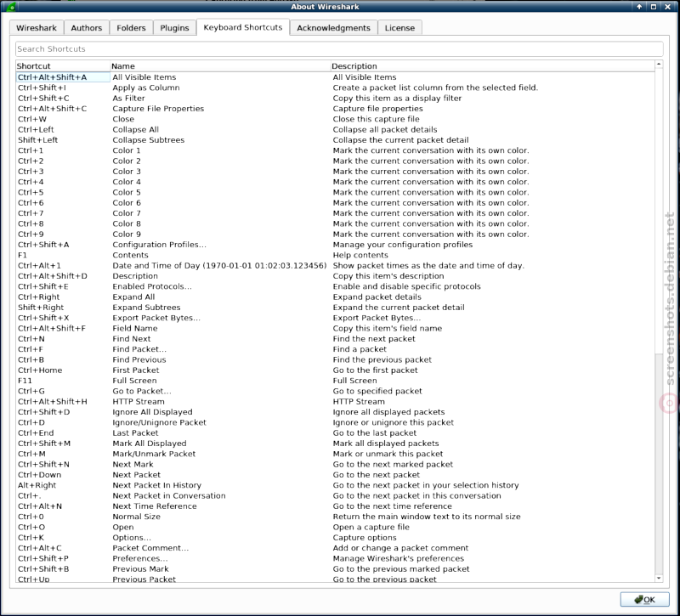
Task: Select the "Color 1" row
Action: [335, 150]
